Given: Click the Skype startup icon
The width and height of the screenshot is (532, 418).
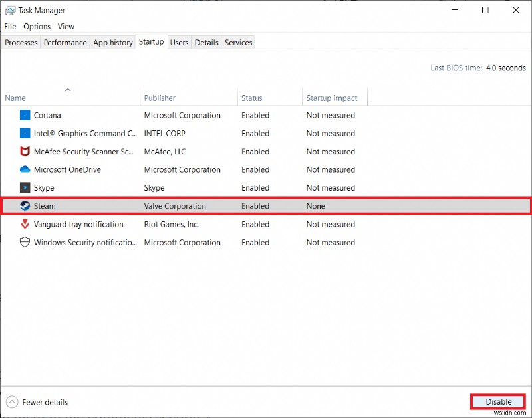Looking at the screenshot, I should [25, 187].
